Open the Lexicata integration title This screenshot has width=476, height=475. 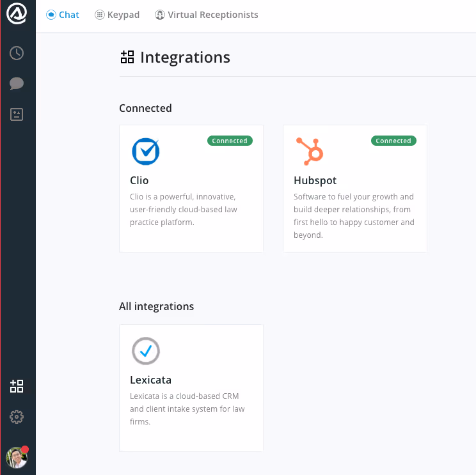coord(150,380)
